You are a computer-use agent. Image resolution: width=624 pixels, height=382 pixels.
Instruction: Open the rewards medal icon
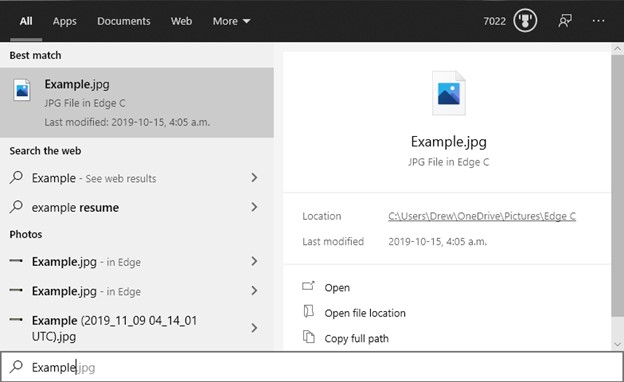pyautogui.click(x=525, y=21)
